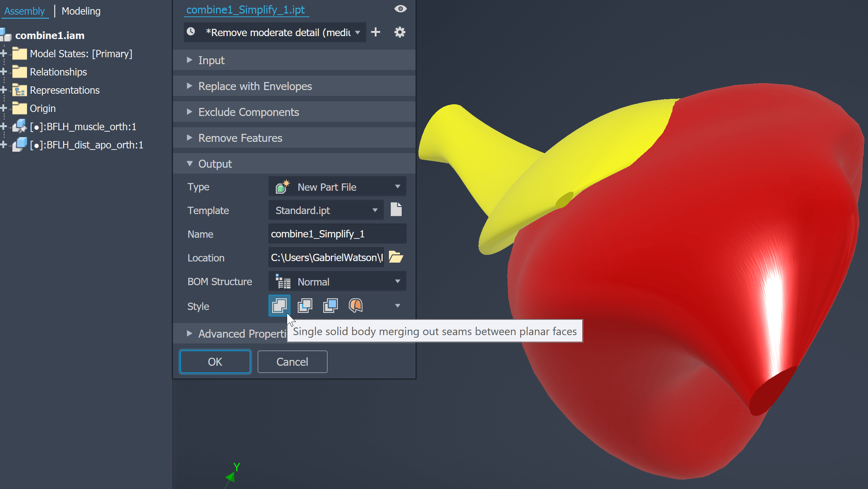Open the Assembly tab
This screenshot has height=489, width=868.
24,11
